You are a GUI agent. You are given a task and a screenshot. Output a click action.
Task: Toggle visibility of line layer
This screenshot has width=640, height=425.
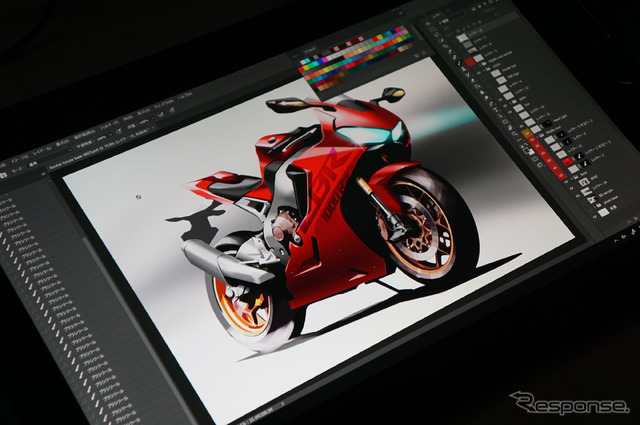[510, 112]
